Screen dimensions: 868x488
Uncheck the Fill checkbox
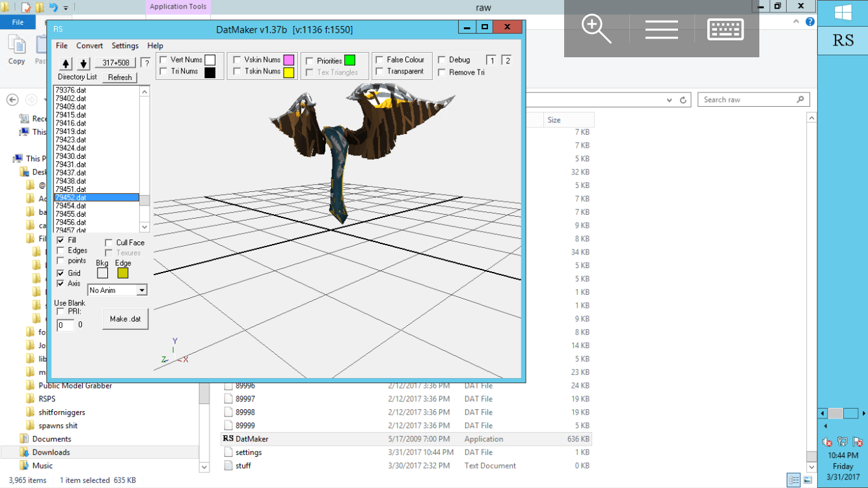61,241
